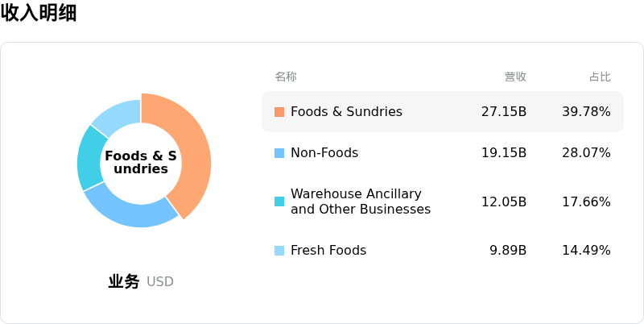Select Warehouse Ancillary and Other Businesses row
644x324 pixels.
pyautogui.click(x=443, y=201)
